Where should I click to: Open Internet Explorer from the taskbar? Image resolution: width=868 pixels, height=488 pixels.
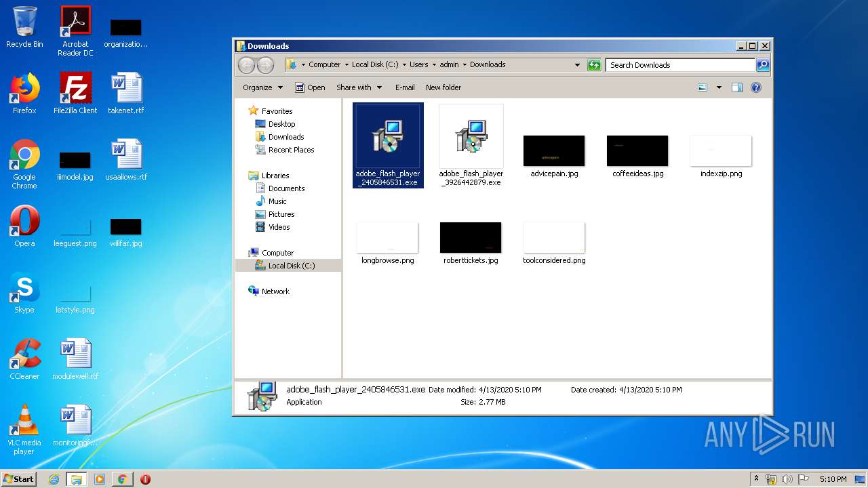click(x=54, y=479)
